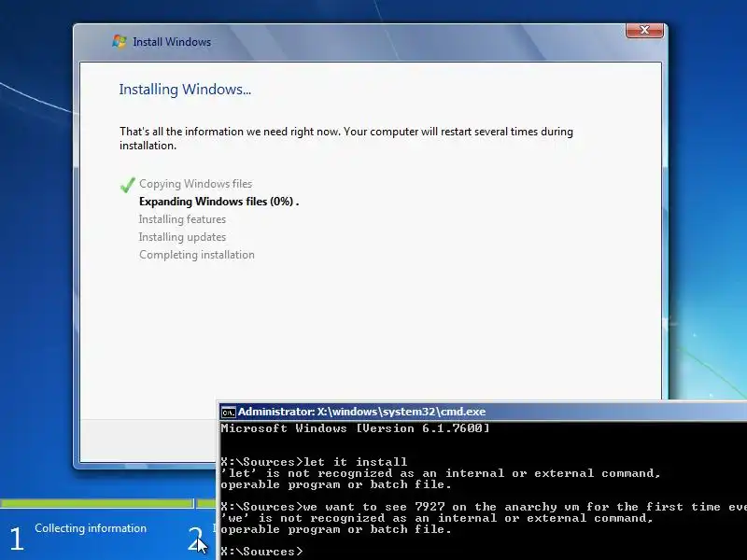747x560 pixels.
Task: Click the green checkmark beside Copying Windows files
Action: 127,184
